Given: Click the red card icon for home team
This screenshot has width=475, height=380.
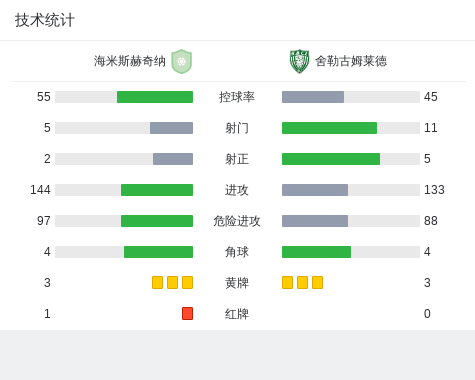Looking at the screenshot, I should [187, 314].
